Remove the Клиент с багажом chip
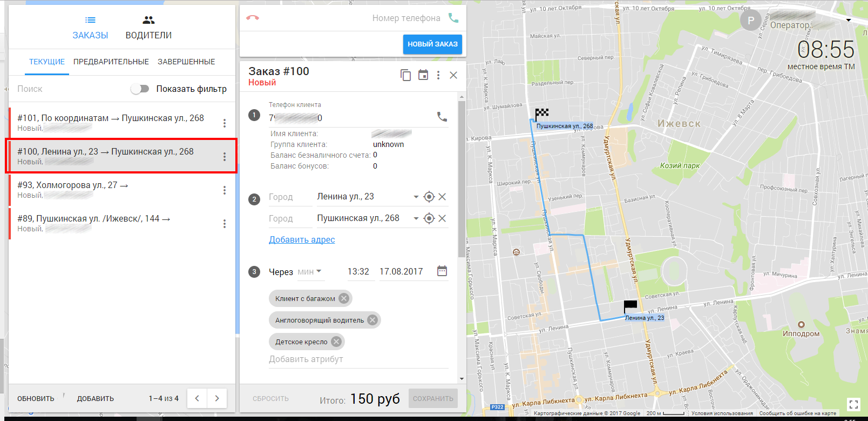The height and width of the screenshot is (421, 868). tap(344, 298)
